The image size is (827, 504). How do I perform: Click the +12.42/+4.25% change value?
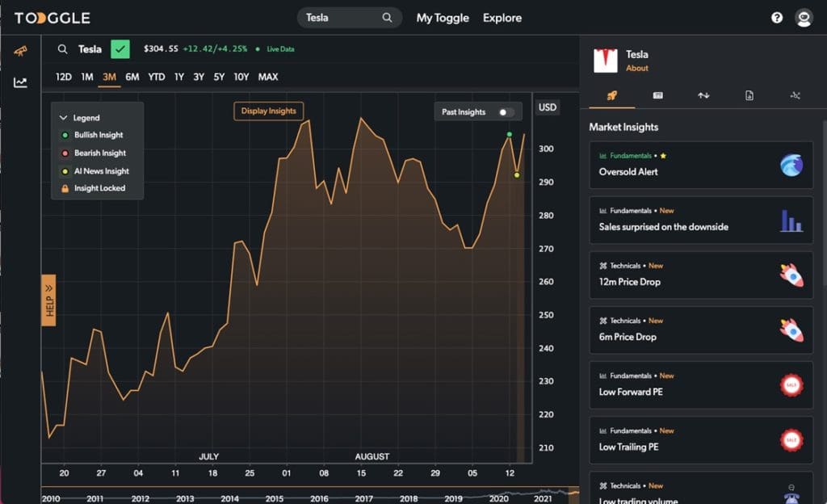tap(215, 49)
